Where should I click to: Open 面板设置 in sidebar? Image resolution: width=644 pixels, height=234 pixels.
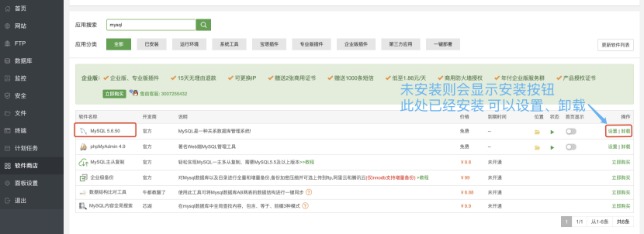tap(26, 183)
